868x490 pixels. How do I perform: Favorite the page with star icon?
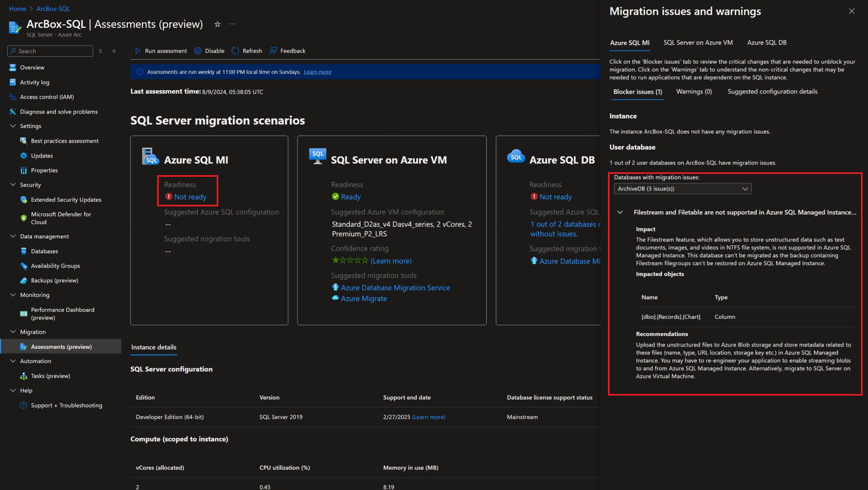click(217, 24)
